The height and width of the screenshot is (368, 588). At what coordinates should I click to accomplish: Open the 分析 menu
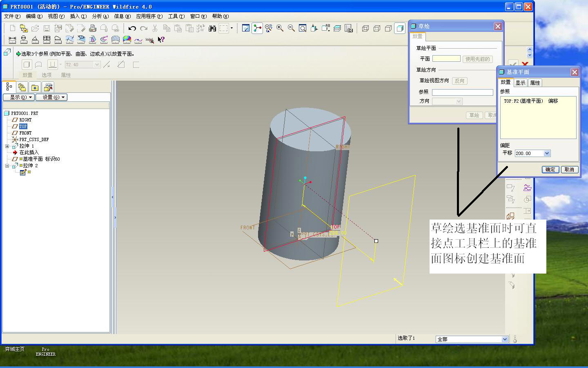(100, 16)
